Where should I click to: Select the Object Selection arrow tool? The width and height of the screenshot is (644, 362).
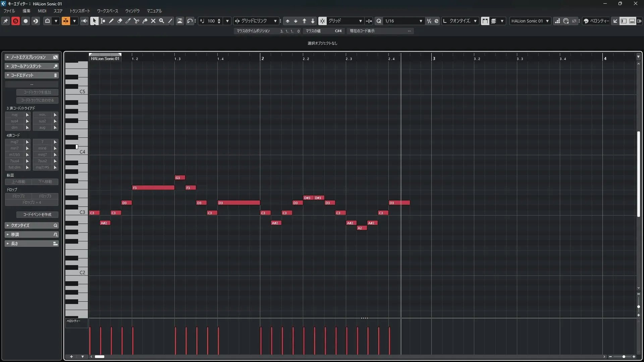coord(94,21)
